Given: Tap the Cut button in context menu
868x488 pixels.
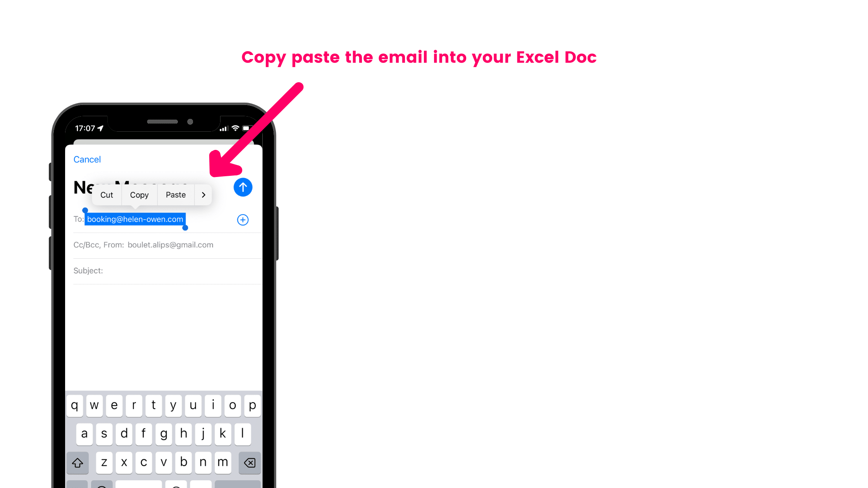Looking at the screenshot, I should click(x=107, y=194).
